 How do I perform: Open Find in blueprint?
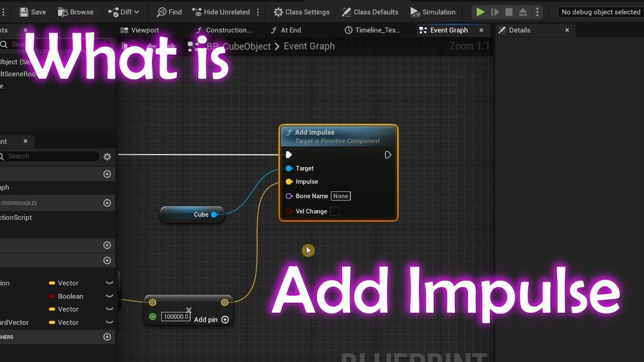pyautogui.click(x=169, y=12)
